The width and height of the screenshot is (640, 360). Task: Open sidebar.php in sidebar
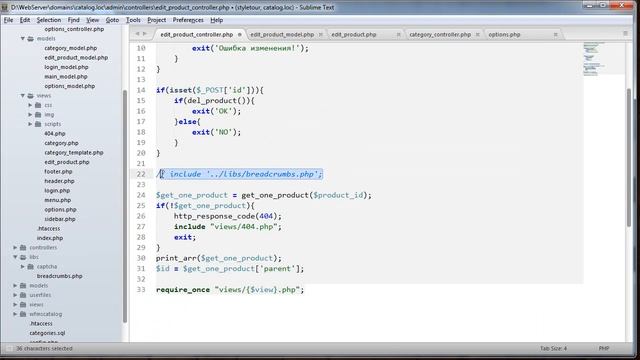click(x=60, y=219)
